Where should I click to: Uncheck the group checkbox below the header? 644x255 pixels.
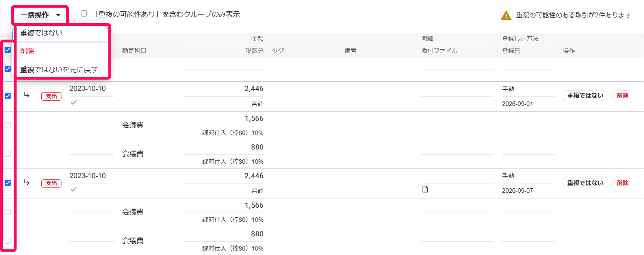pyautogui.click(x=8, y=69)
